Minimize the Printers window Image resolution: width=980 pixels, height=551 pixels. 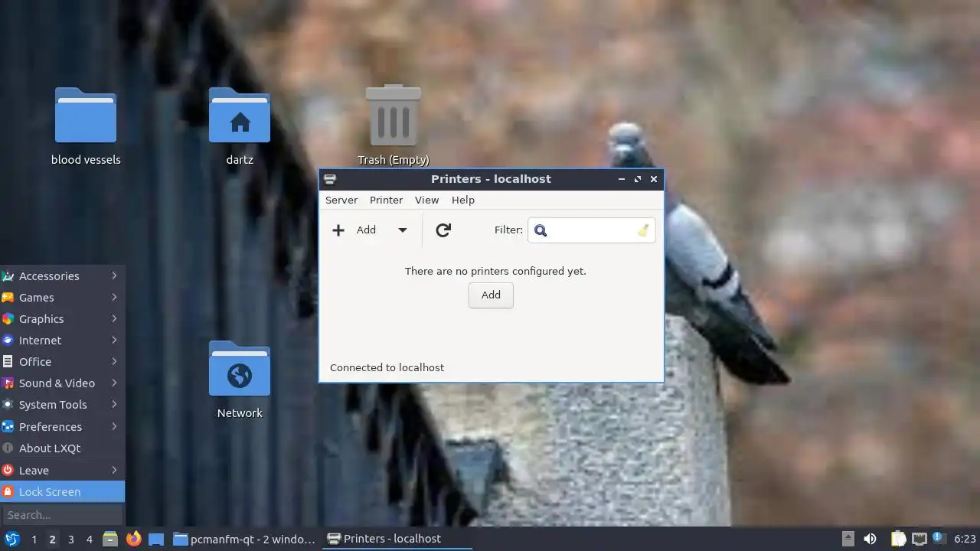(x=622, y=179)
